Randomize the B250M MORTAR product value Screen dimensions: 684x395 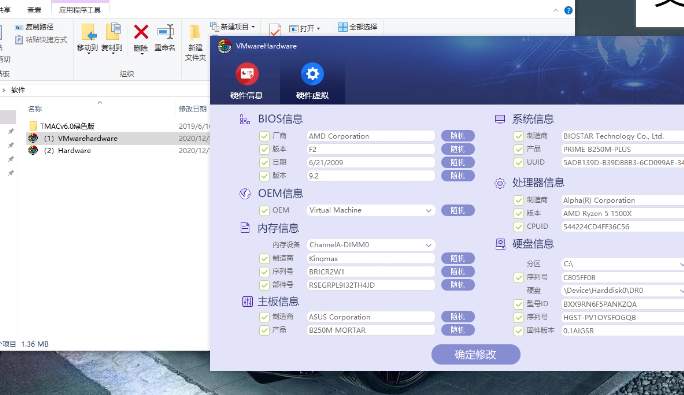(x=458, y=330)
